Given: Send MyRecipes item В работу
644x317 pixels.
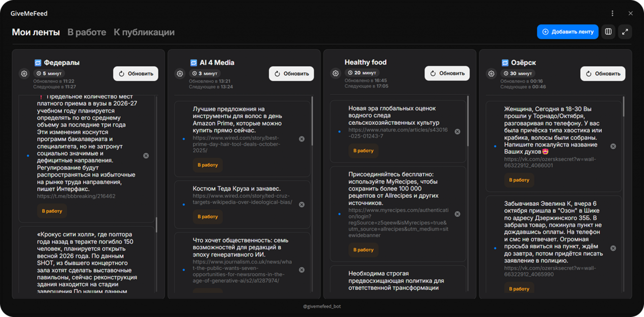Looking at the screenshot, I should [363, 250].
